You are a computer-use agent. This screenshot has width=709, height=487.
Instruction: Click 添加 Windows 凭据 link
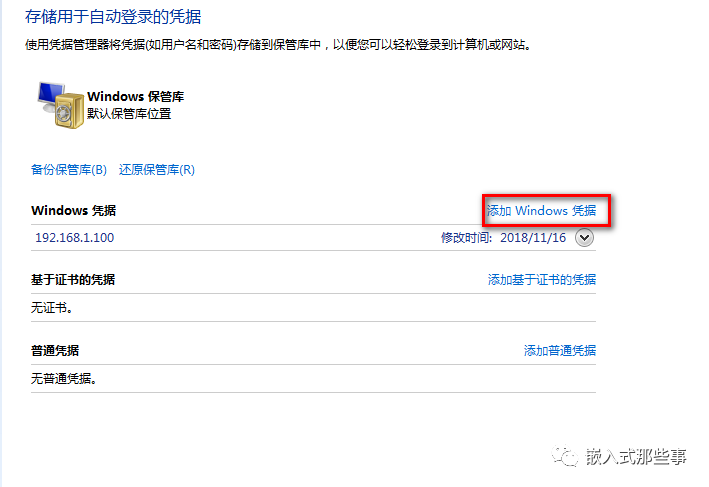click(x=541, y=210)
